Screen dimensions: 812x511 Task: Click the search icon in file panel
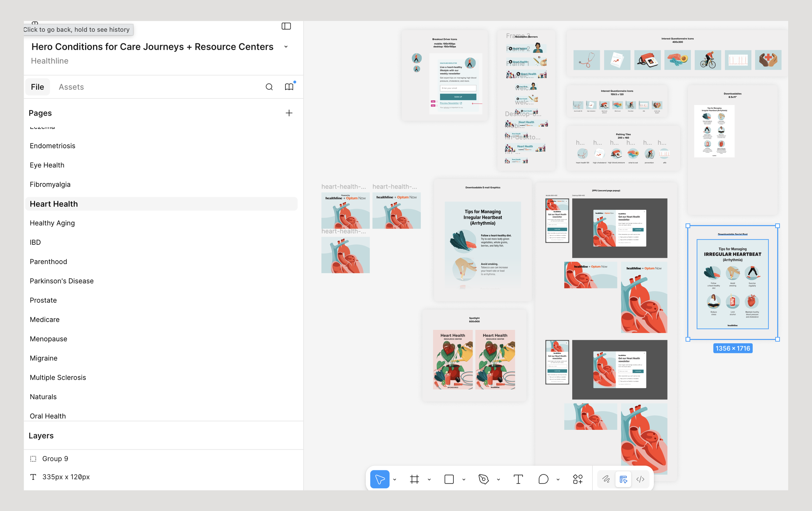tap(269, 87)
